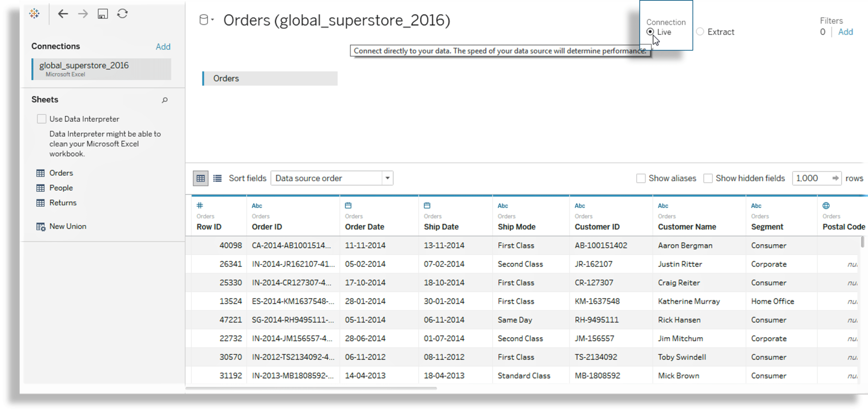The height and width of the screenshot is (412, 868).
Task: Search sheets using the magnifier icon
Action: 164,100
